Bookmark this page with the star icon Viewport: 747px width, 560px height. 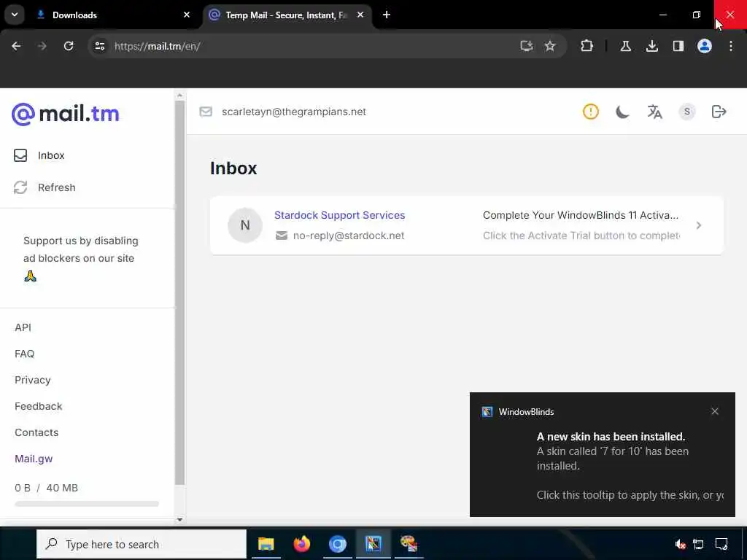550,46
